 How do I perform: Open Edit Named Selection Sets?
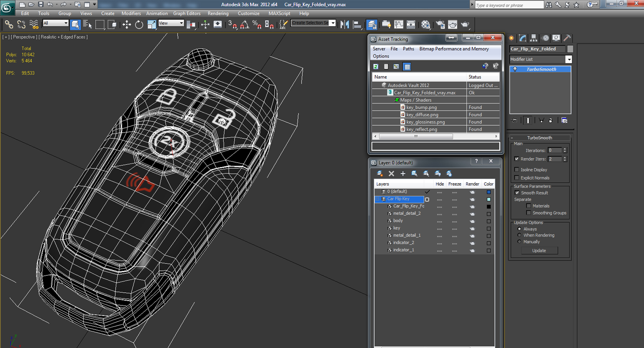point(283,24)
